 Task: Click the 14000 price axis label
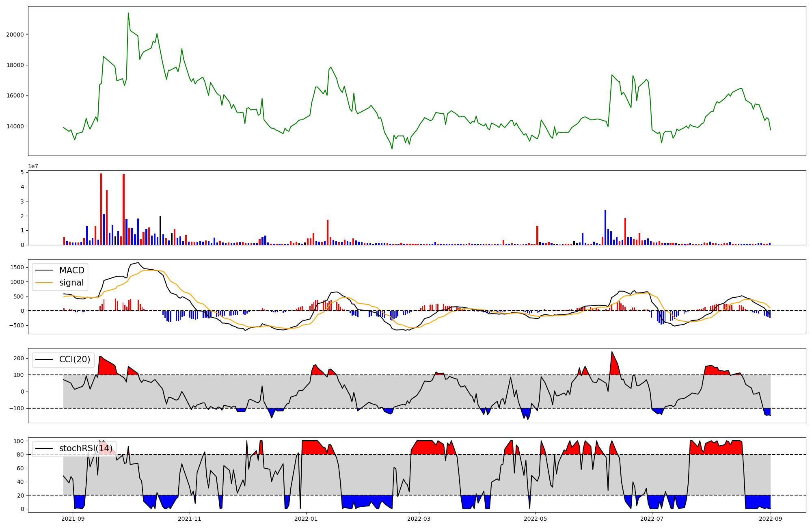click(x=15, y=126)
